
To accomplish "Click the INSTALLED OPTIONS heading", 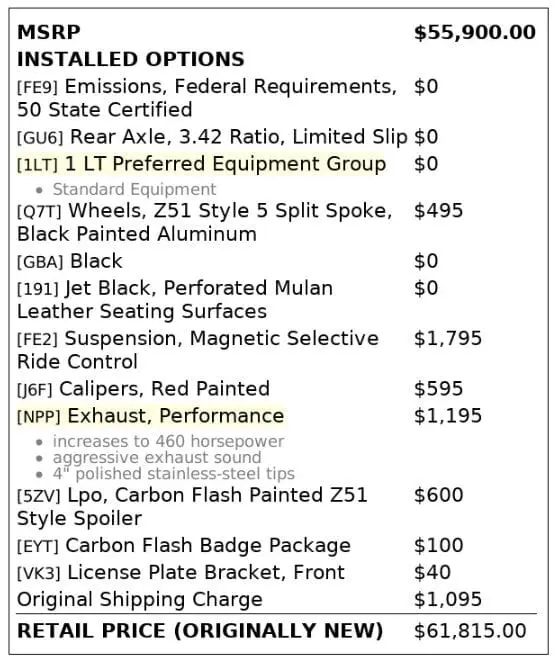I will click(131, 59).
